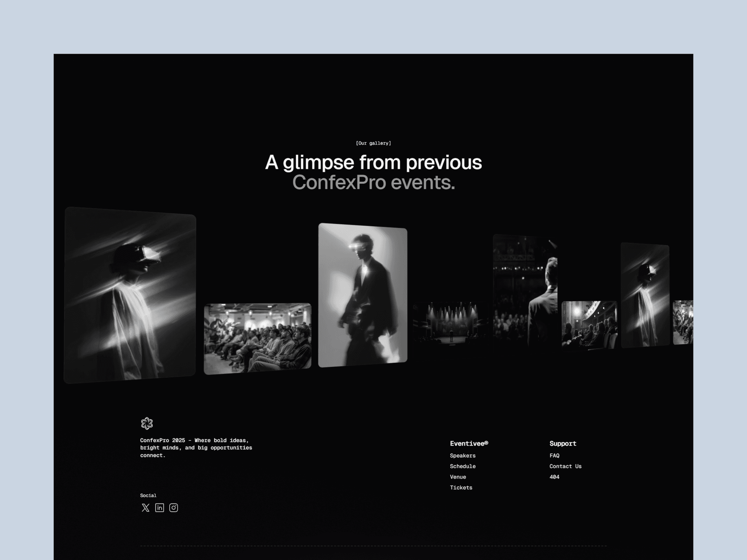Open the LinkedIn social icon

coord(159,507)
